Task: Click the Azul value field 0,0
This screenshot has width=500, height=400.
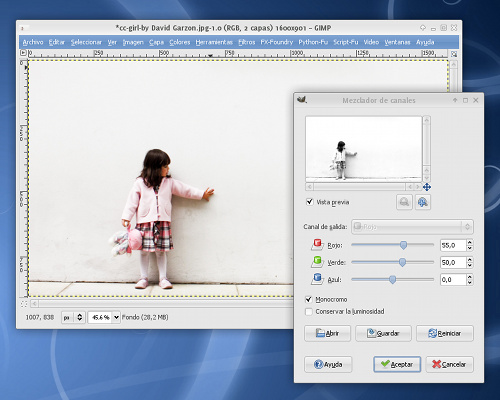Action: (x=453, y=280)
